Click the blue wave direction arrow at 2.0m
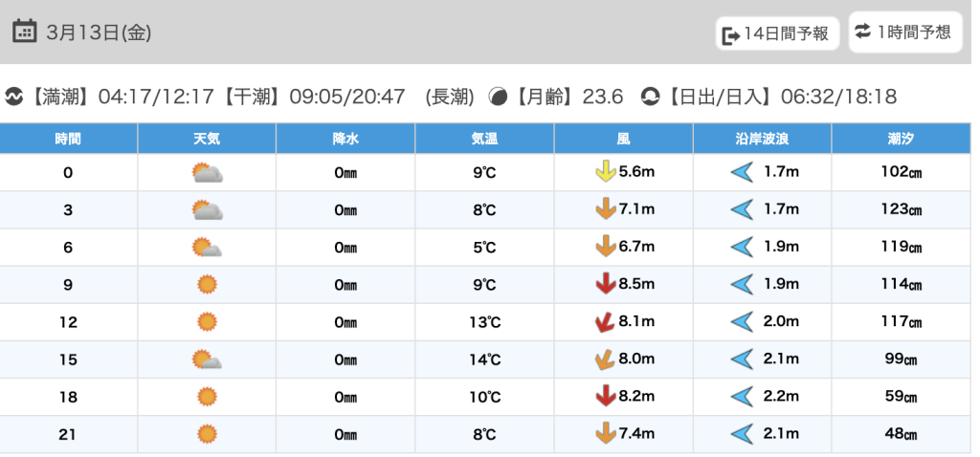The image size is (980, 457). click(742, 322)
